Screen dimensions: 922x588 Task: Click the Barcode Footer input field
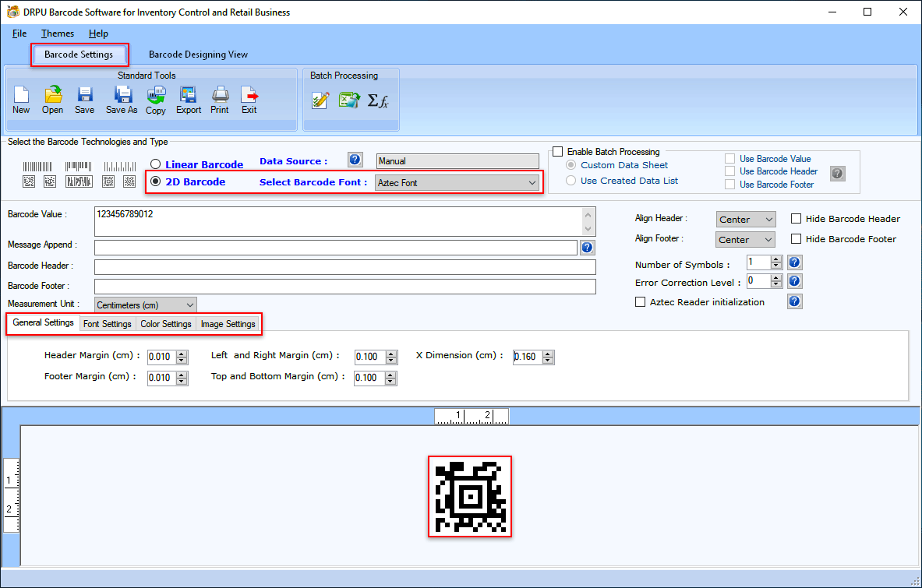pyautogui.click(x=345, y=287)
